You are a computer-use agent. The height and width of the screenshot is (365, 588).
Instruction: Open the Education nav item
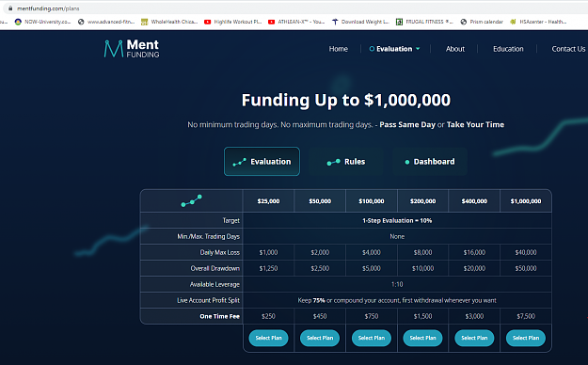[x=508, y=49]
